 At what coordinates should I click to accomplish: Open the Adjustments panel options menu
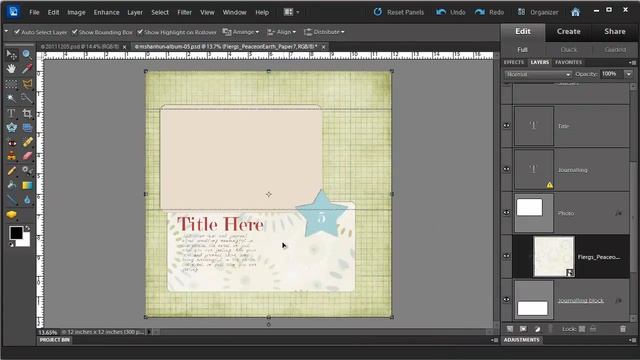click(x=632, y=340)
